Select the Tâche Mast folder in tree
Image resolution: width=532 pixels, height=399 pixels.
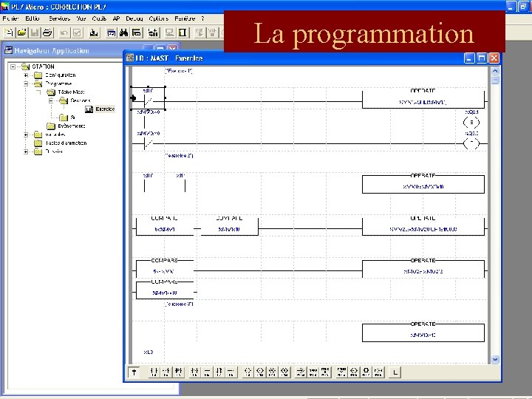pos(71,92)
